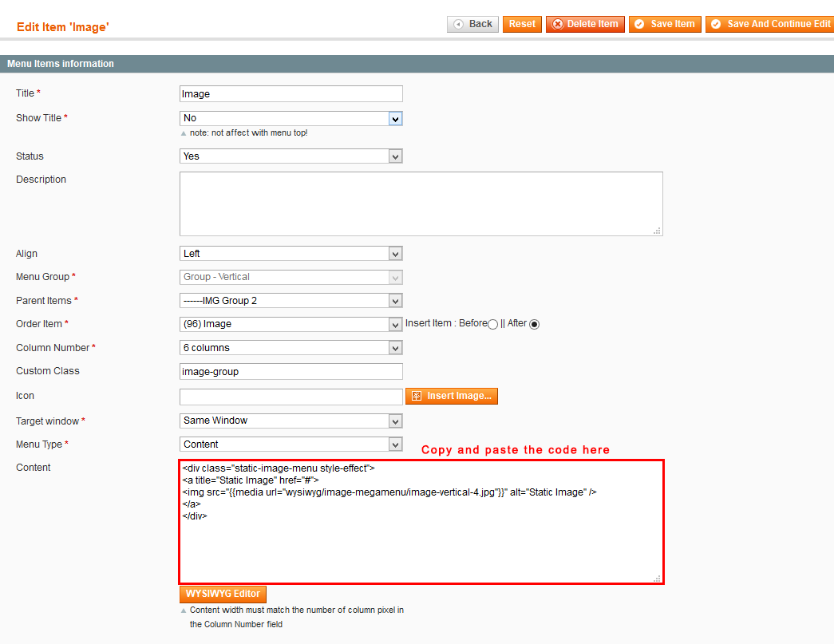
Task: Open the Parent Items dropdown
Action: click(291, 301)
